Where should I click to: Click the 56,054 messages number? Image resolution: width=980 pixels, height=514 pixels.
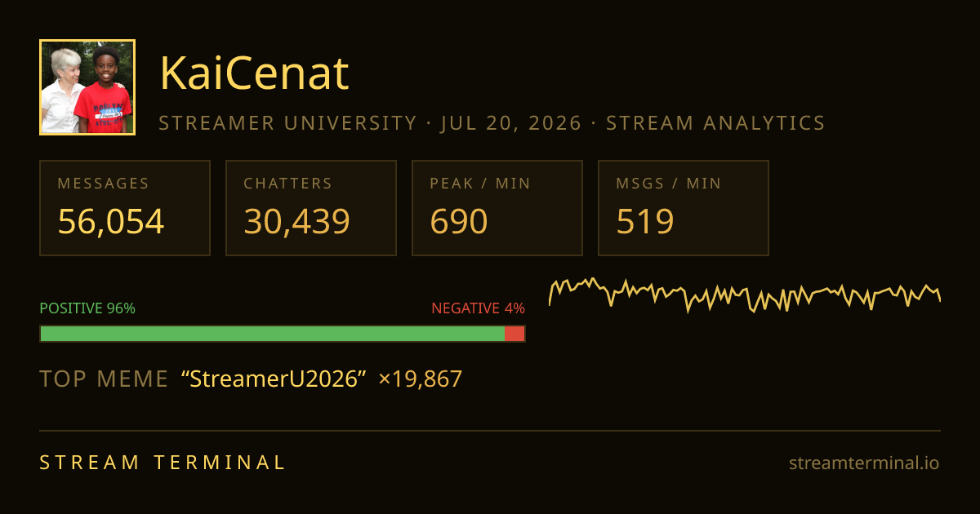pyautogui.click(x=111, y=222)
